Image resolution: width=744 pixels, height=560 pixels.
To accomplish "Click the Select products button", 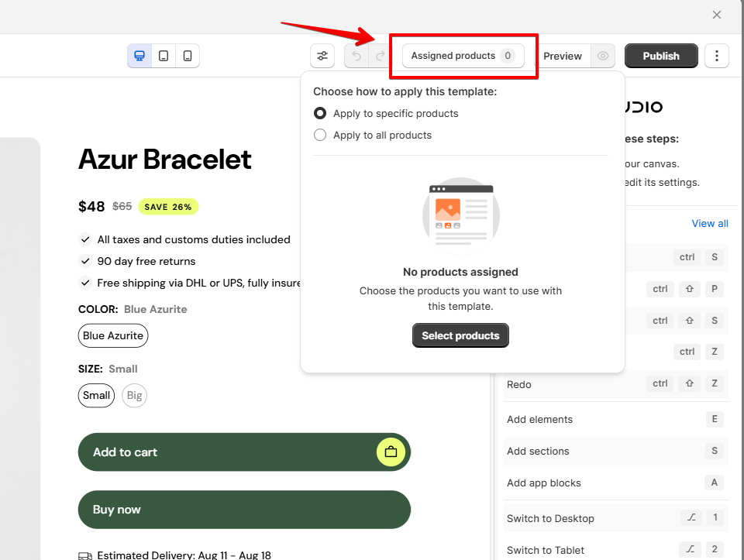I will [460, 335].
